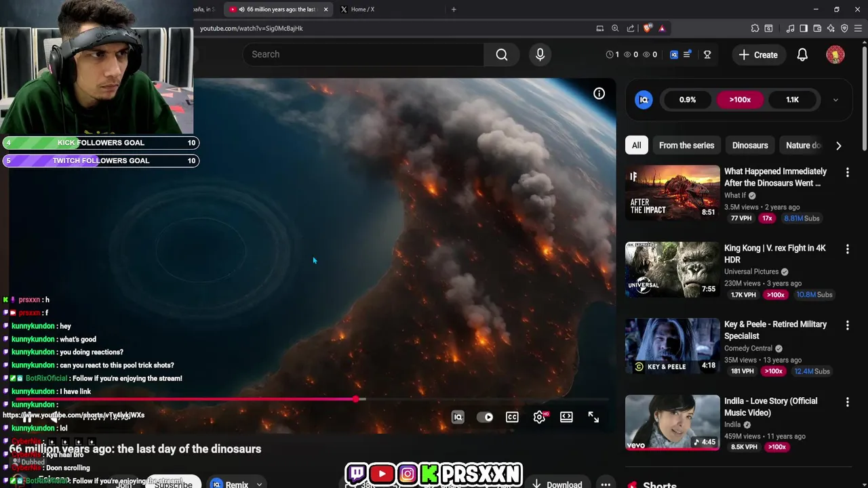
Task: Select the From the series chip
Action: pyautogui.click(x=686, y=145)
